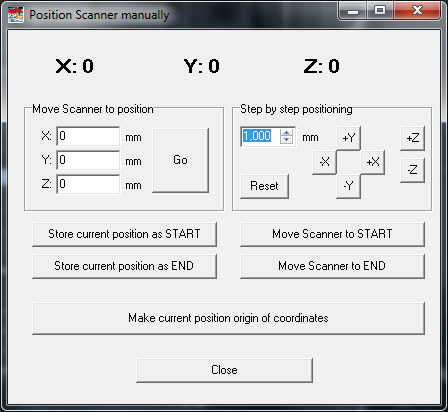This screenshot has width=448, height=412.
Task: Step scanner in -X direction
Action: (x=324, y=162)
